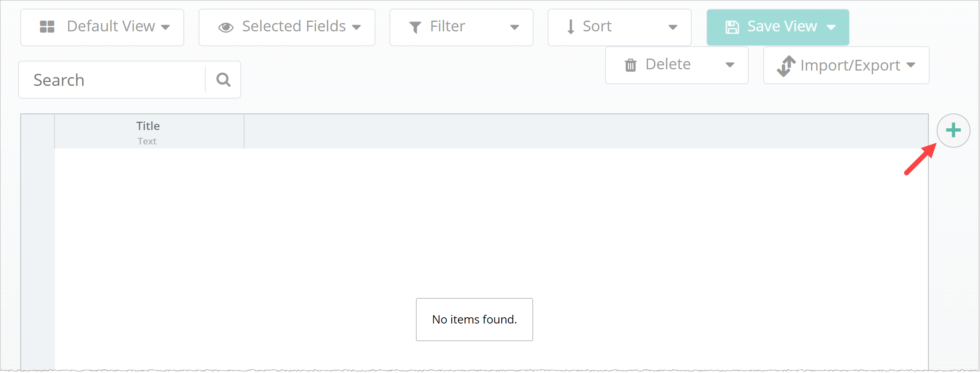The image size is (980, 373).
Task: Click the funnel Filter icon
Action: pos(415,28)
